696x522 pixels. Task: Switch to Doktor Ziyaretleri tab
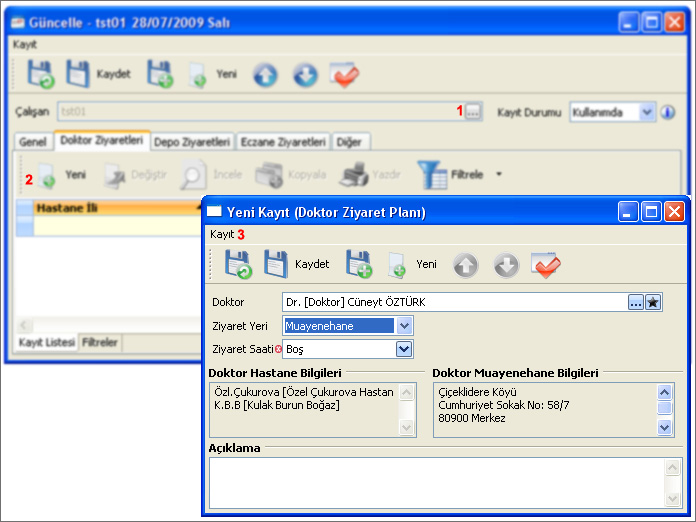(x=102, y=140)
